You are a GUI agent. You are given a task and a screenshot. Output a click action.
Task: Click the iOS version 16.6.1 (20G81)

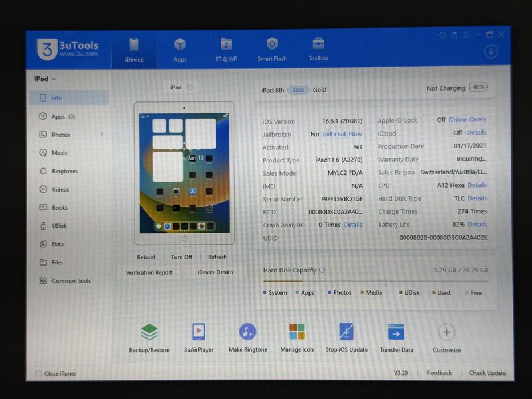pos(342,121)
